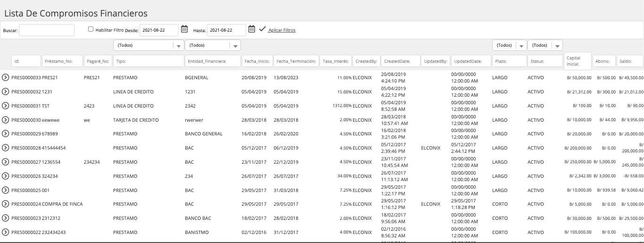
Task: Expand row PRES0000028 arrow icon
Action: 6,148
